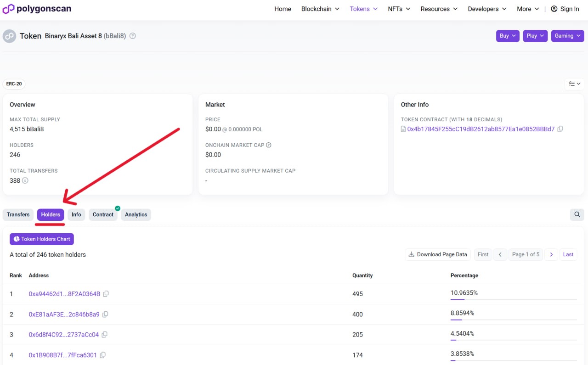Open the search magnifier near the tabs row
Screen dimensions: 588x365
pos(577,214)
